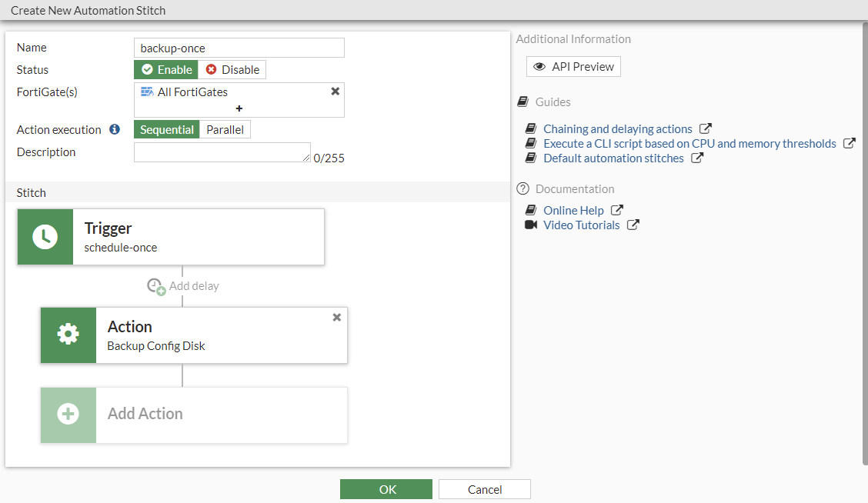This screenshot has height=503, width=868.
Task: Remove the Backup Config Disk action
Action: pyautogui.click(x=336, y=317)
